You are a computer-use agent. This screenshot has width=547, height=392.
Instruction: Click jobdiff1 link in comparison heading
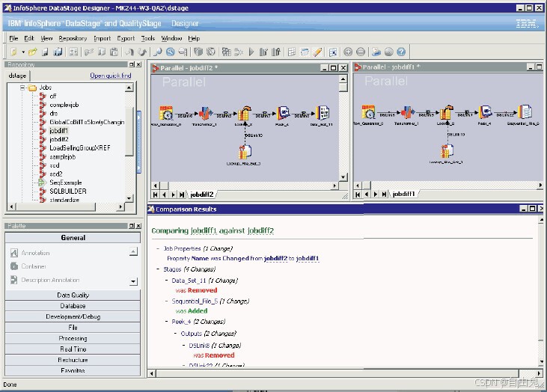pos(204,231)
